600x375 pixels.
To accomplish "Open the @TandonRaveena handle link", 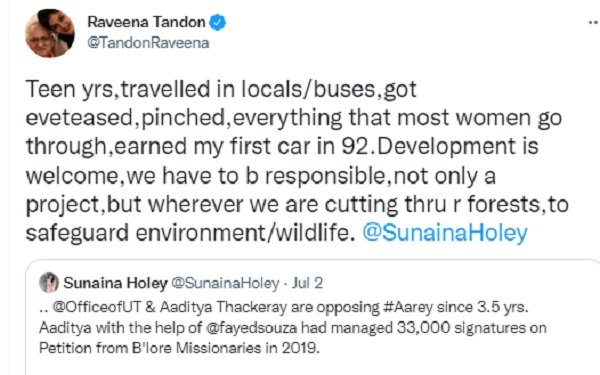I will pyautogui.click(x=148, y=43).
